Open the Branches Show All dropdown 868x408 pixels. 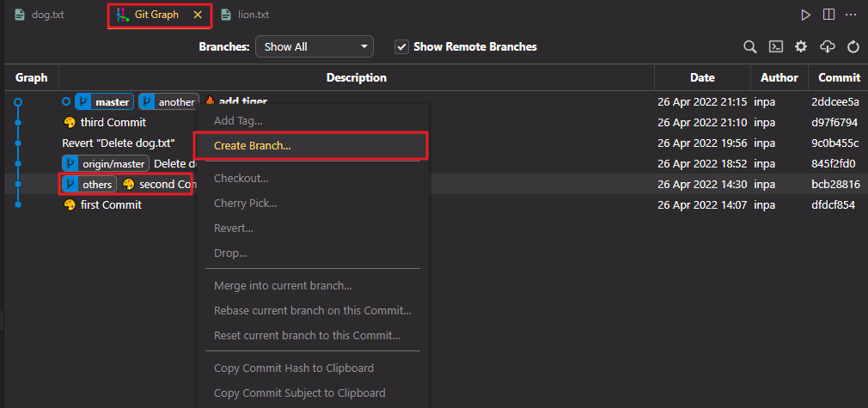[315, 47]
